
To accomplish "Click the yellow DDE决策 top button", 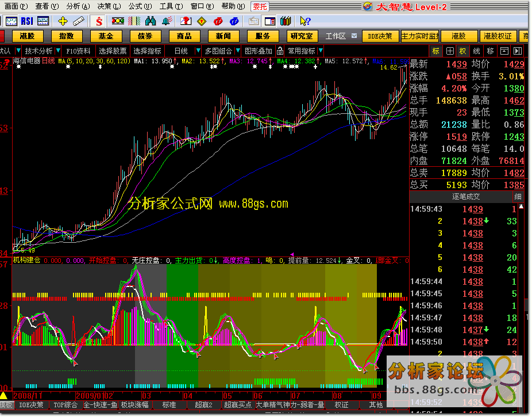I will (380, 36).
